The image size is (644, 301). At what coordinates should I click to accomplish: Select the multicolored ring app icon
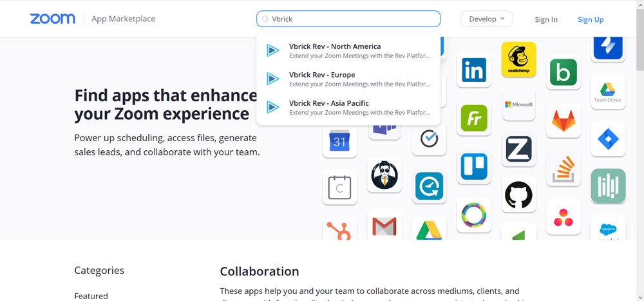tap(474, 215)
